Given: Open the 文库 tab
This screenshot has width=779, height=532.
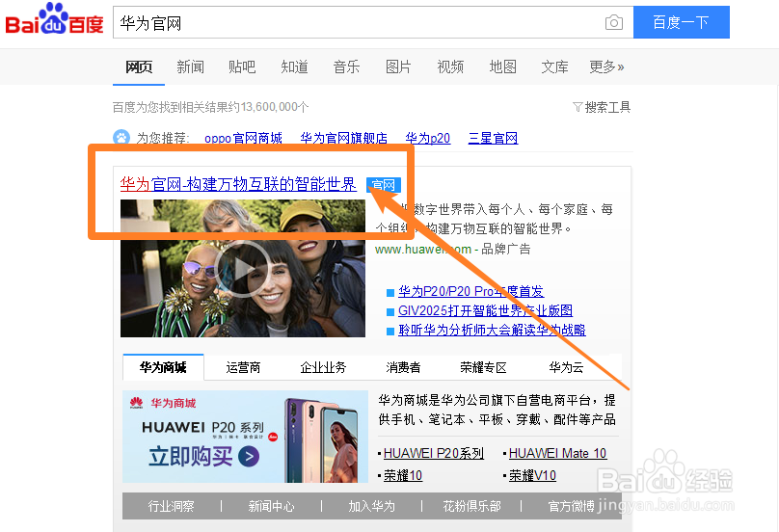Looking at the screenshot, I should point(554,66).
